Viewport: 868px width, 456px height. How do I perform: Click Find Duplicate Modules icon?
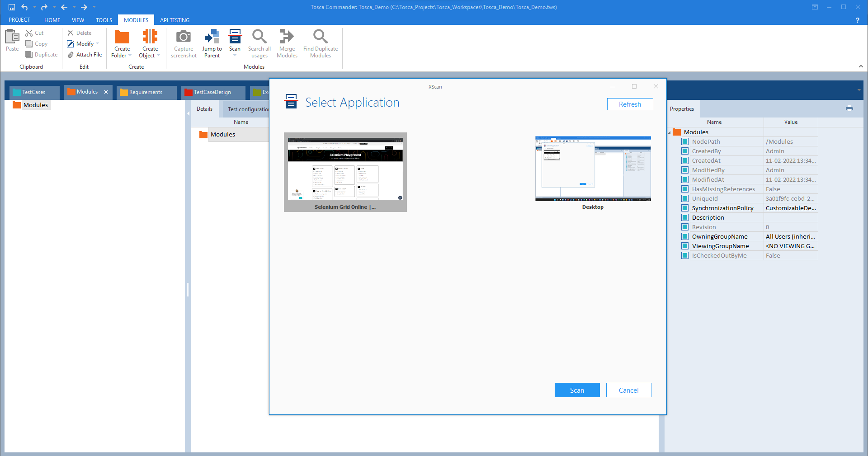coord(320,37)
